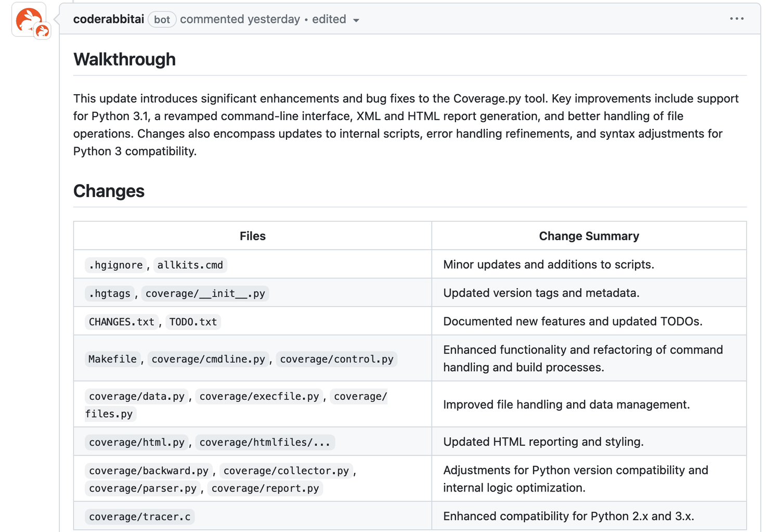Click the coverage/cmdline.py file name

[x=208, y=359]
